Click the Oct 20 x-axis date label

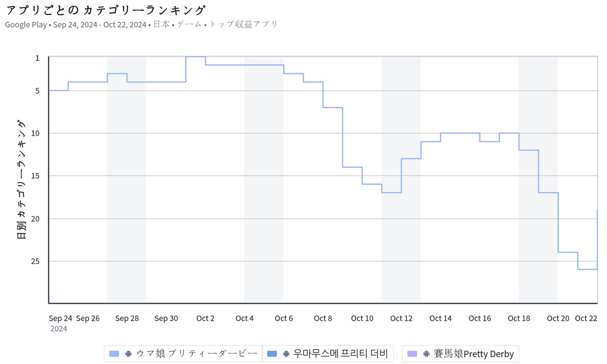(x=558, y=318)
